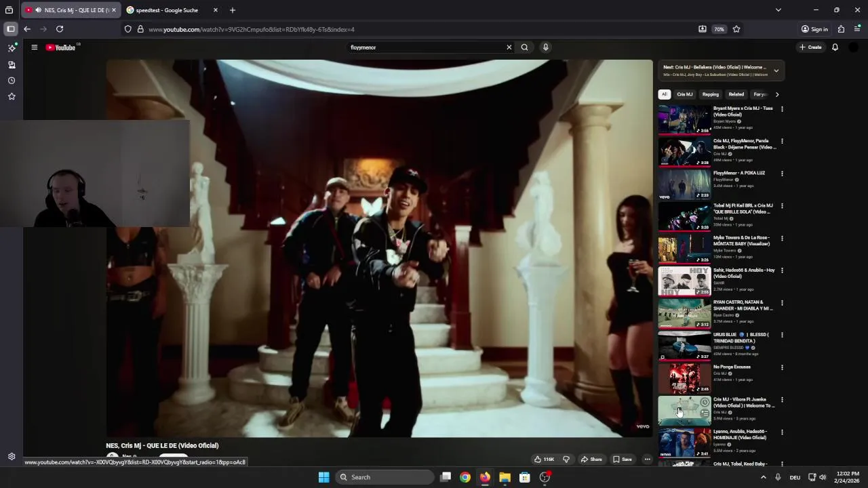Open Myke Towers MÓNTATE BABY title
Image resolution: width=868 pixels, height=488 pixels.
click(741, 241)
